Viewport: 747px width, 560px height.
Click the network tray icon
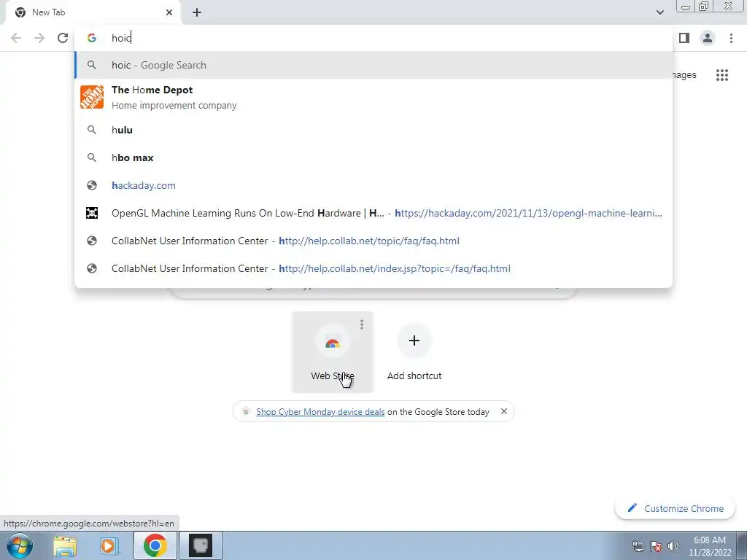(638, 546)
